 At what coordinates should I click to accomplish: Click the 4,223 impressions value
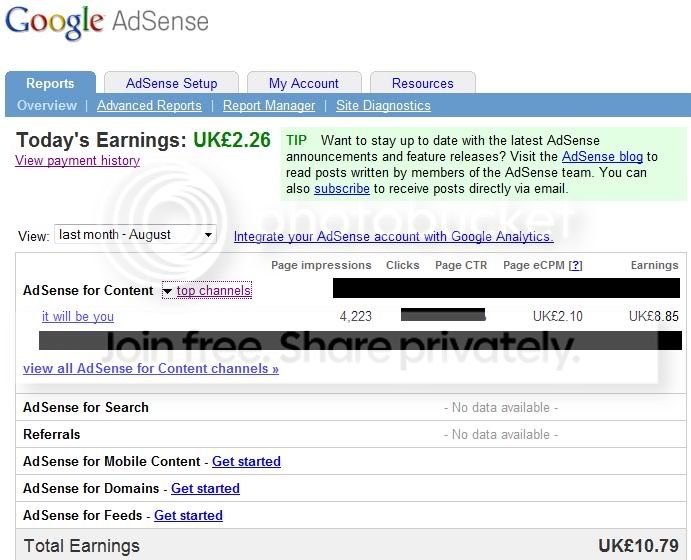356,316
